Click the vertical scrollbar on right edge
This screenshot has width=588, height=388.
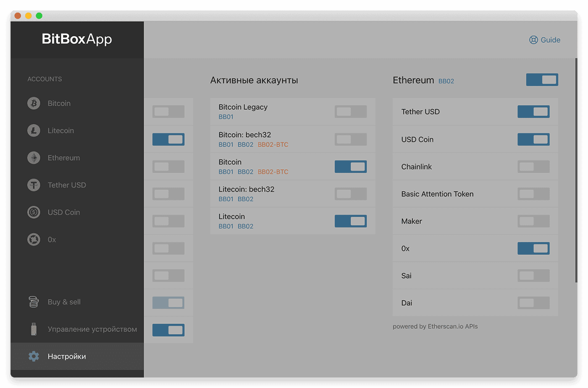[576, 170]
